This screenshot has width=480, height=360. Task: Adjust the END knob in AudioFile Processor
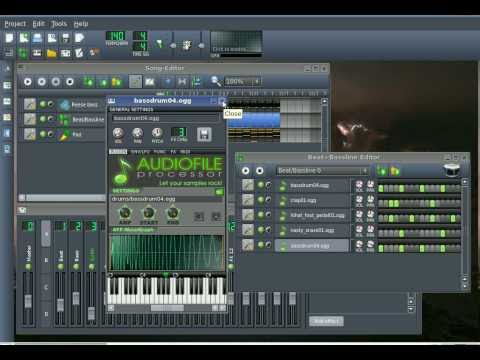(173, 213)
